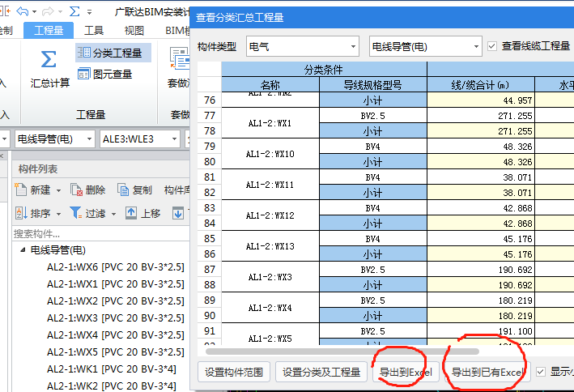Click row header number 85

coord(210,238)
